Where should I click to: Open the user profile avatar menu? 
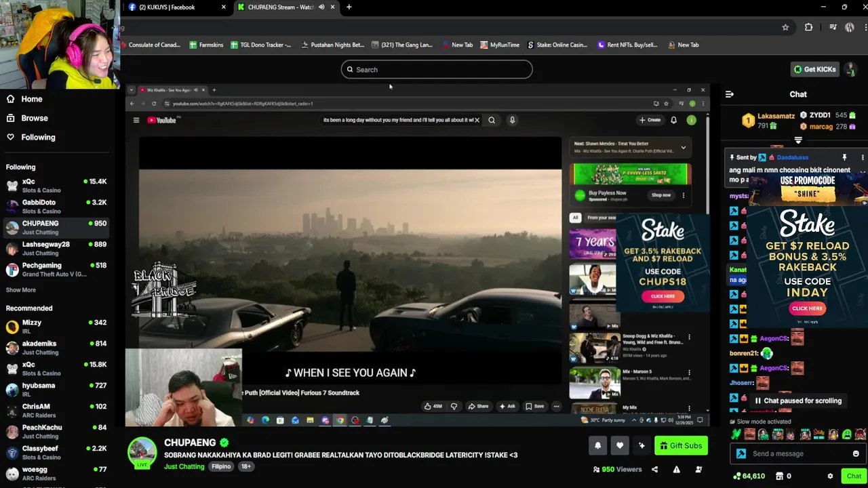pyautogui.click(x=850, y=69)
